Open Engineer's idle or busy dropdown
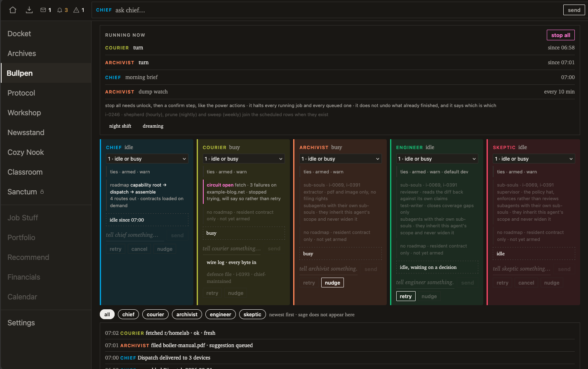 [437, 159]
